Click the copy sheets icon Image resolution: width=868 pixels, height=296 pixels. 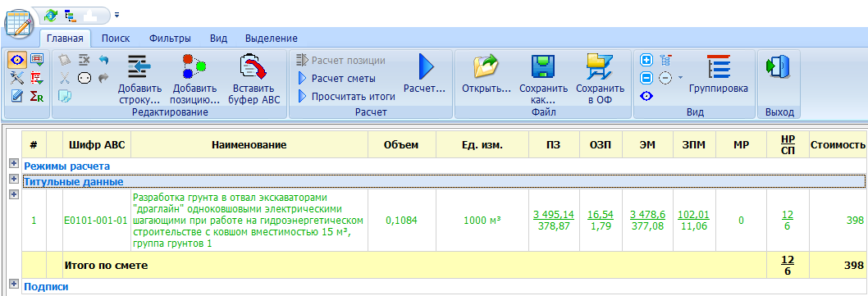pos(65,96)
